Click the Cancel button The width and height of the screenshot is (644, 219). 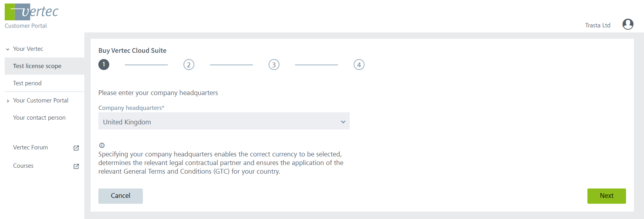(x=120, y=196)
